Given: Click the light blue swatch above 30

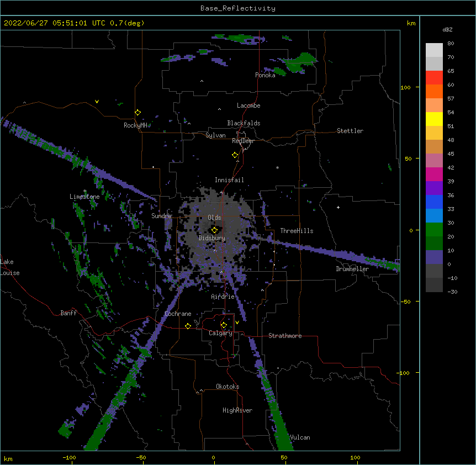Looking at the screenshot, I should [434, 216].
